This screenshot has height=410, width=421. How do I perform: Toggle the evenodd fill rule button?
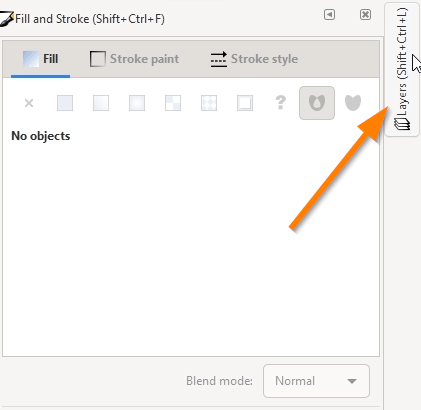pyautogui.click(x=317, y=103)
